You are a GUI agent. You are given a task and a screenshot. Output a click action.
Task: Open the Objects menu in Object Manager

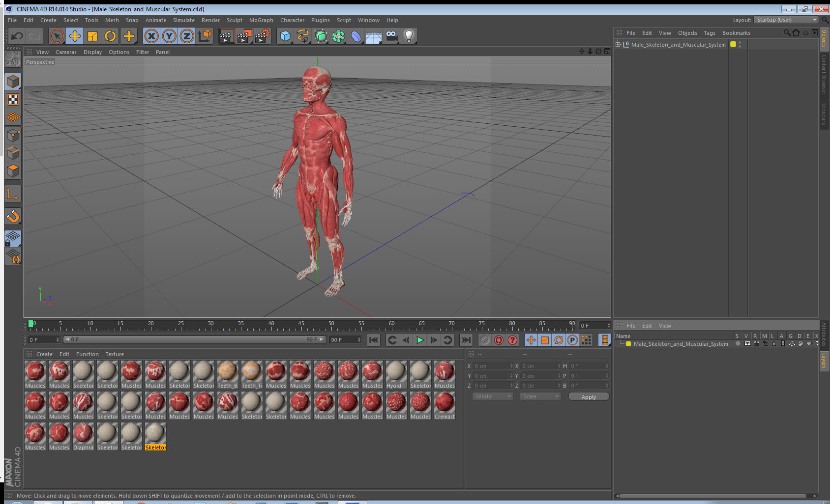pyautogui.click(x=687, y=33)
